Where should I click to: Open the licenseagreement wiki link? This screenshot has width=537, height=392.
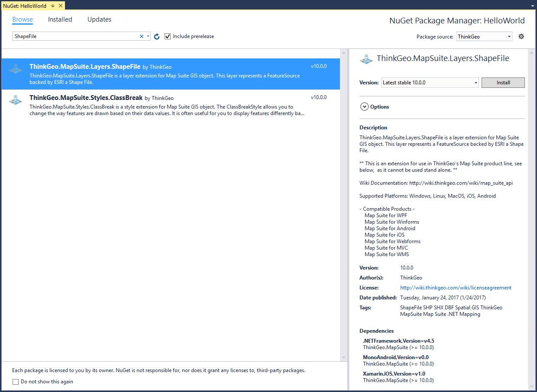click(x=456, y=288)
